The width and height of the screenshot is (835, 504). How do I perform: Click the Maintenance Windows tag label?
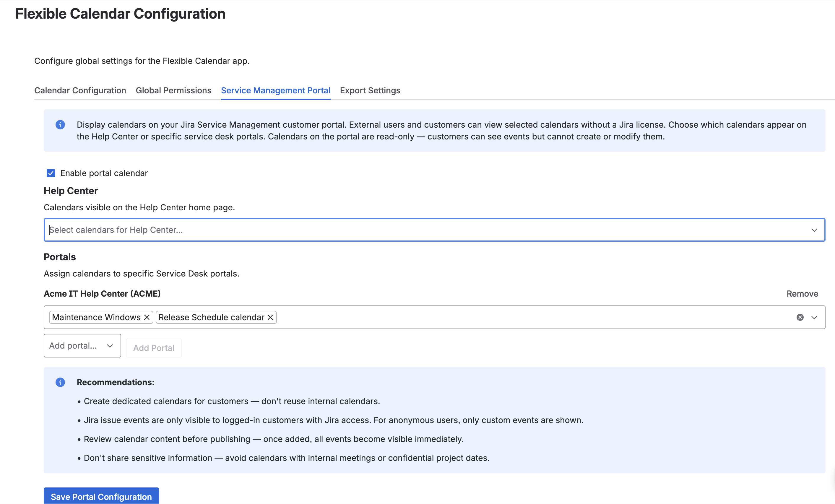[96, 317]
